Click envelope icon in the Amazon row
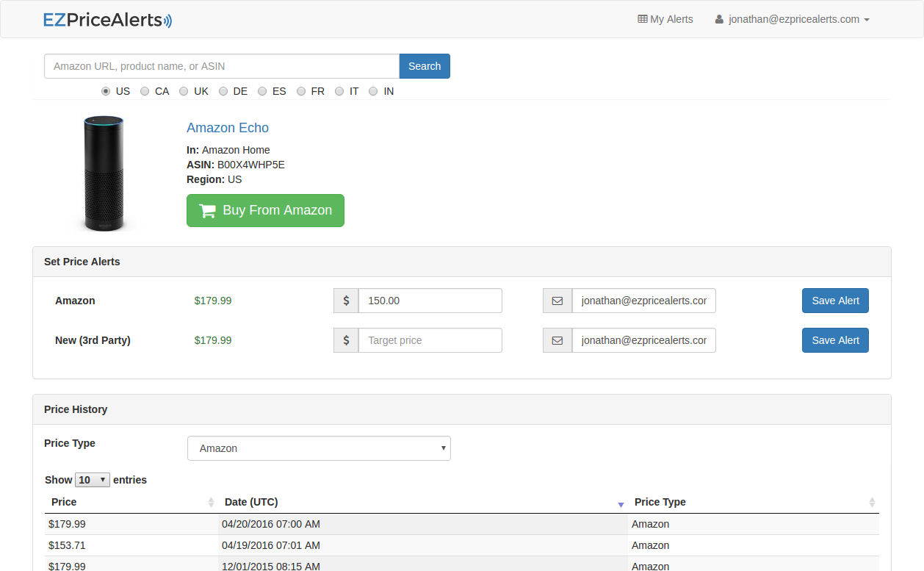924x571 pixels. pyautogui.click(x=557, y=301)
